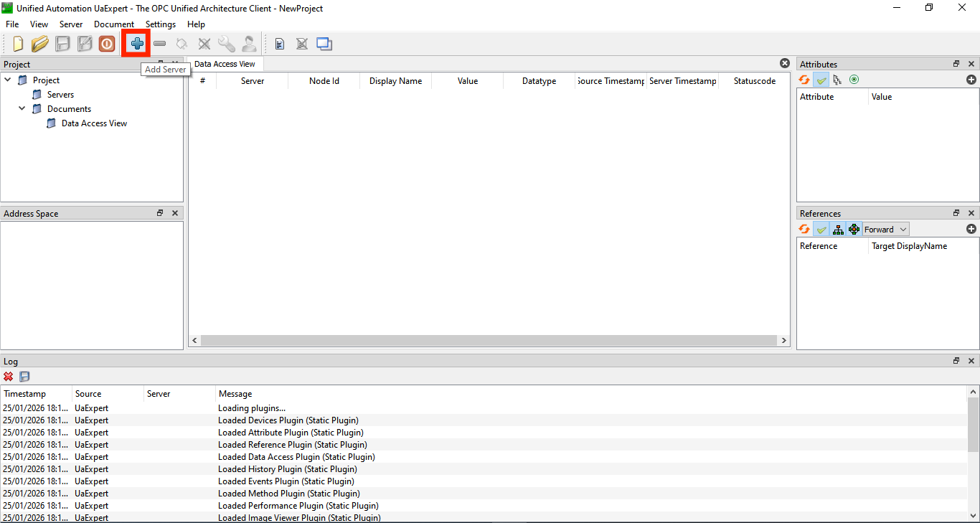This screenshot has width=980, height=523.
Task: Save the log using the floppy disk icon
Action: (x=24, y=377)
